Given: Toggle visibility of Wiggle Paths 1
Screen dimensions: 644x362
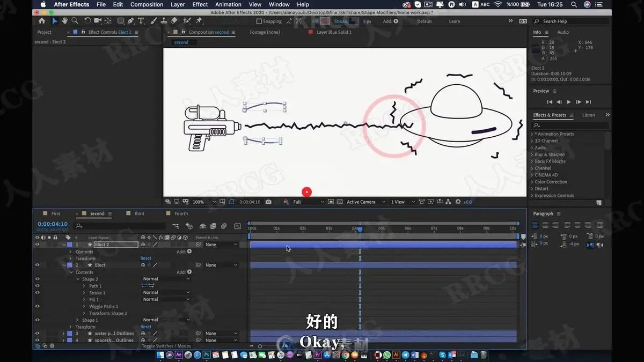Looking at the screenshot, I should pyautogui.click(x=37, y=306).
